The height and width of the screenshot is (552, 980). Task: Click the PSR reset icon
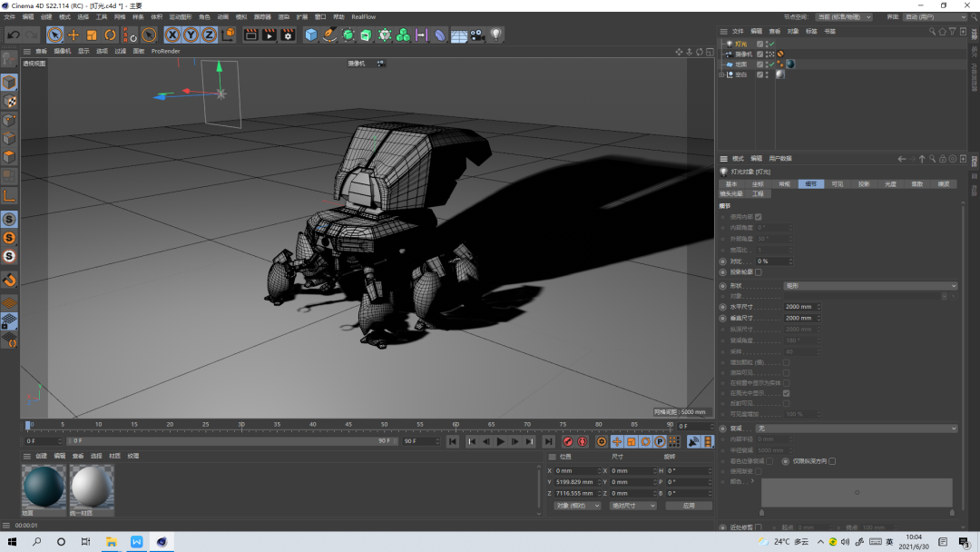(130, 35)
